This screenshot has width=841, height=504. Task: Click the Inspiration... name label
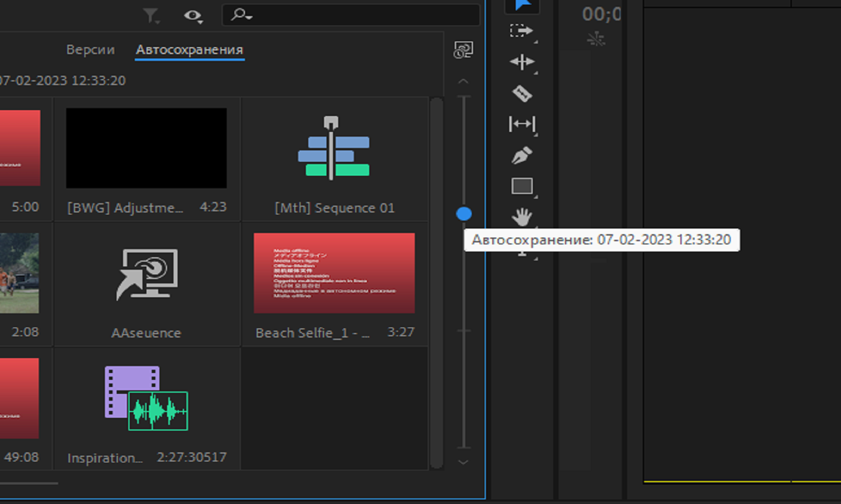(105, 458)
